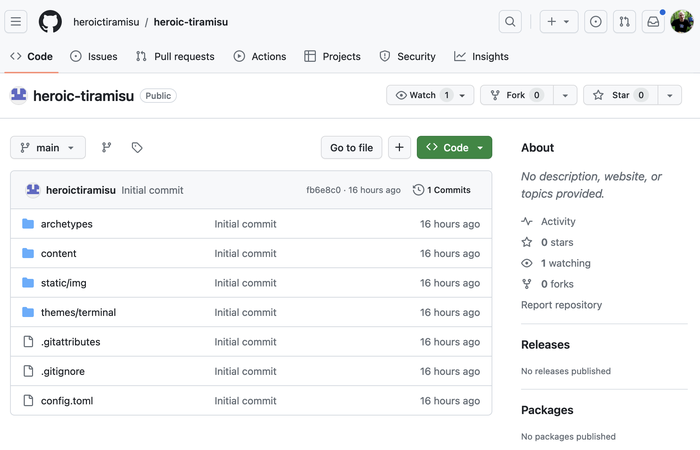This screenshot has width=700, height=450.
Task: Click the Public visibility badge
Action: (x=158, y=96)
